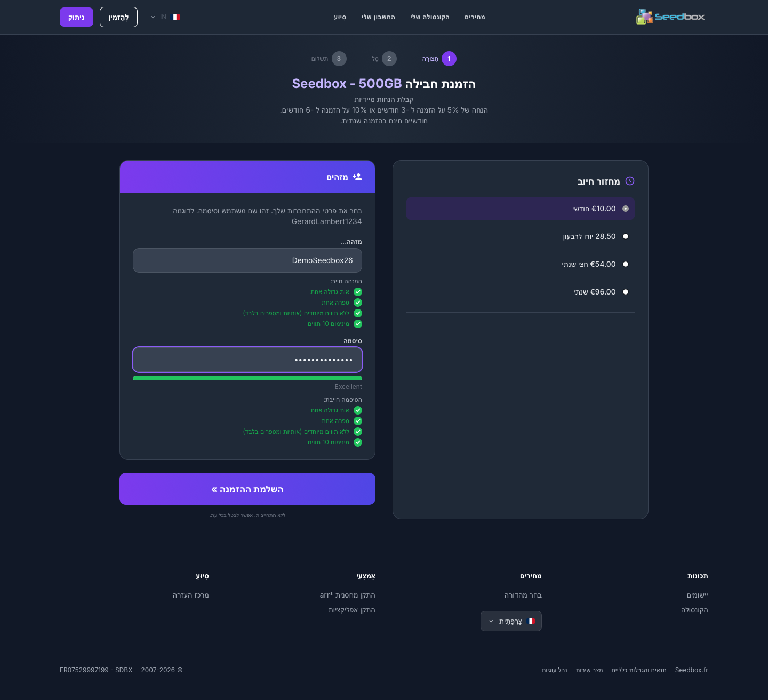768x700 pixels.
Task: Open the footer צָרְפָתִית language dropdown
Action: (x=511, y=621)
